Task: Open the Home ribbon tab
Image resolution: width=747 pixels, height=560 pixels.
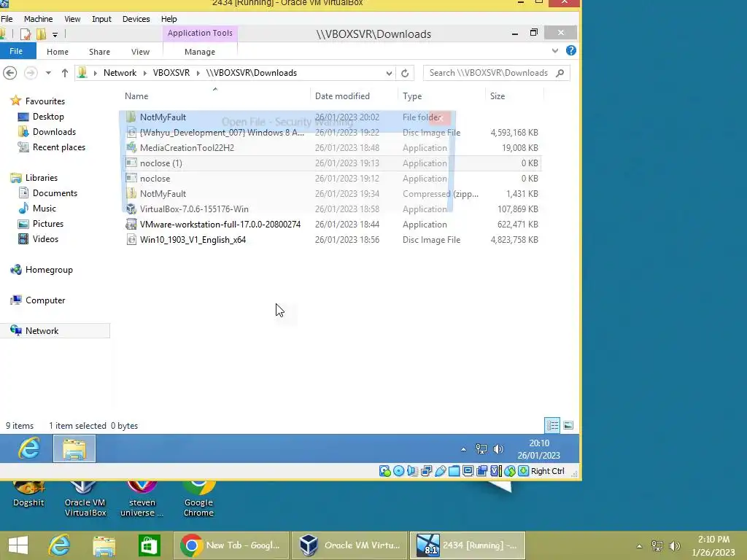Action: [x=58, y=52]
